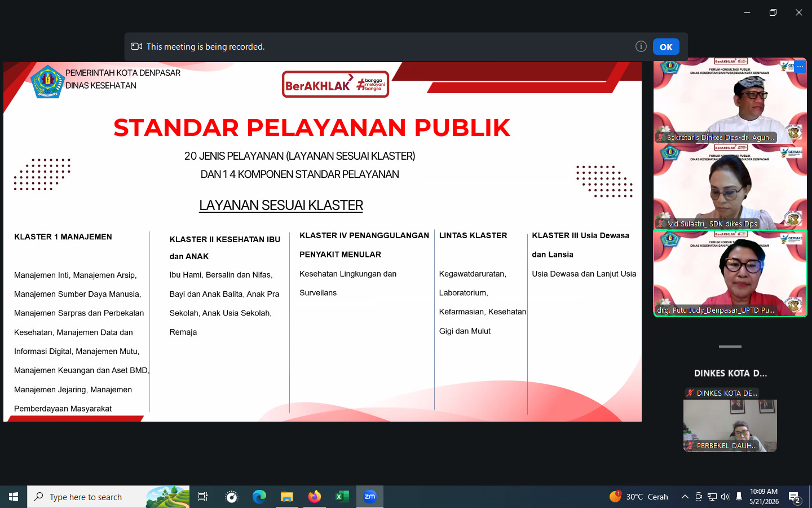Switch to Excel from the taskbar
Image resolution: width=812 pixels, height=508 pixels.
point(342,497)
